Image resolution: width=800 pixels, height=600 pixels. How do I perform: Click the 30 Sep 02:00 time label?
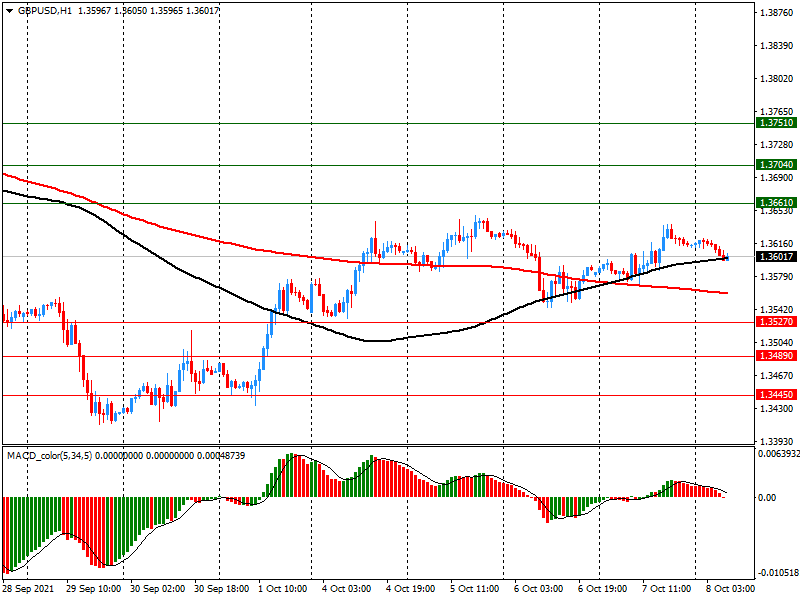pyautogui.click(x=157, y=589)
